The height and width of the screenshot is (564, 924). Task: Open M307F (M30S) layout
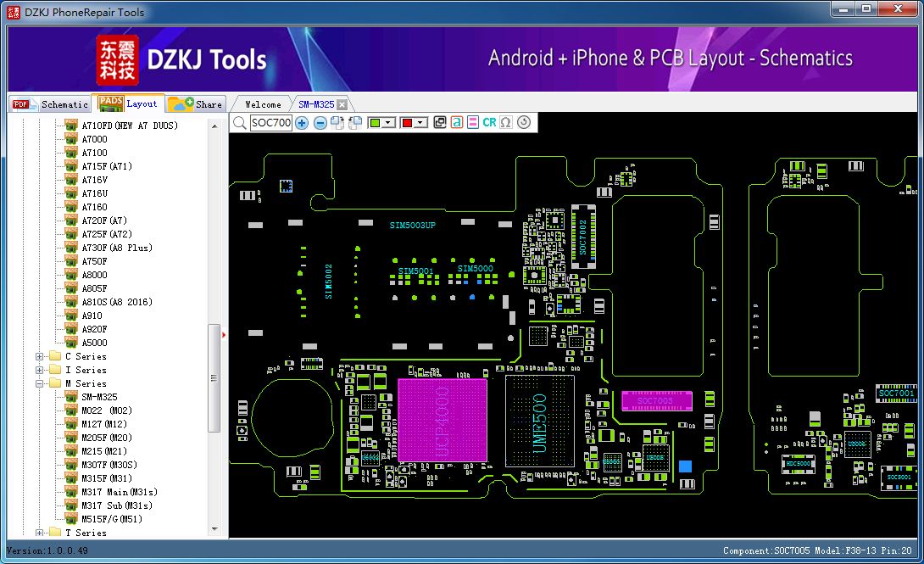pos(109,465)
